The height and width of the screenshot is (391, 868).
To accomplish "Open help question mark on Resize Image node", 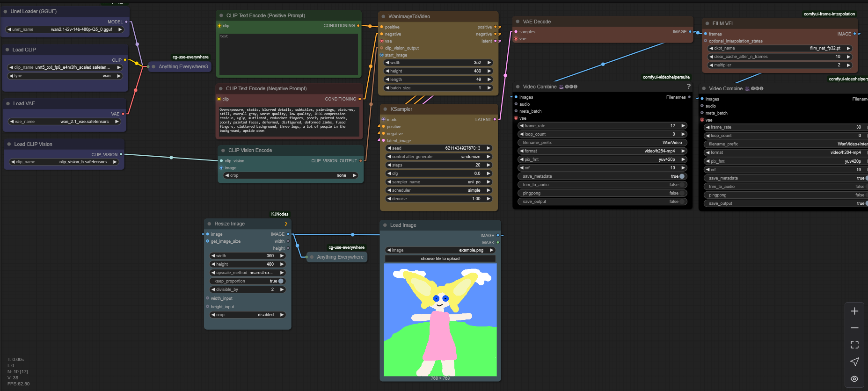I will pos(285,224).
